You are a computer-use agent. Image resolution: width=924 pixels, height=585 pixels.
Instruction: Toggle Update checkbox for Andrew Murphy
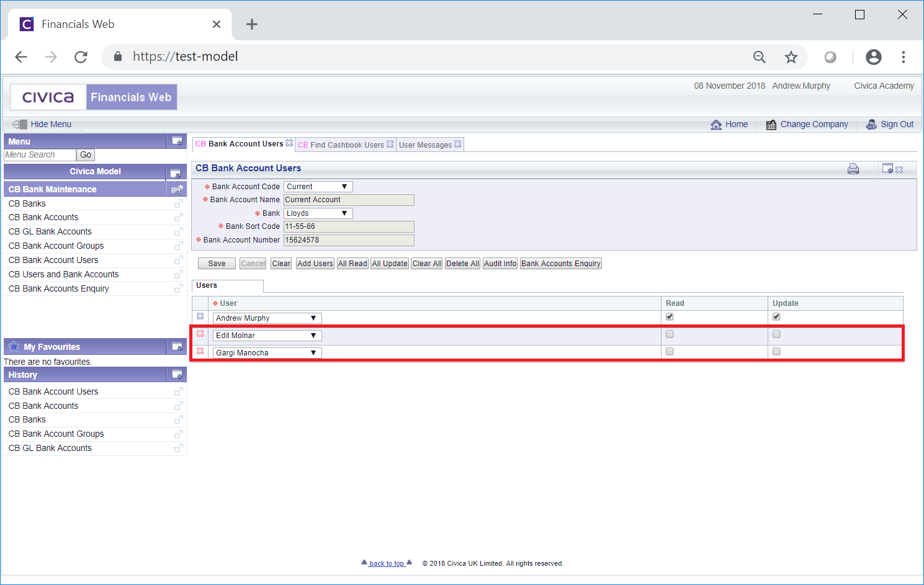click(x=776, y=316)
